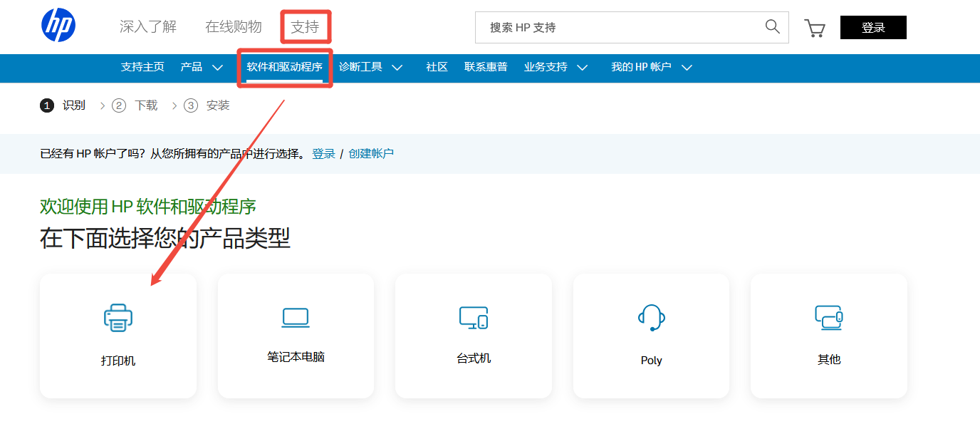Expand the 我的 HP 帐户 dropdown chevron

tap(687, 67)
